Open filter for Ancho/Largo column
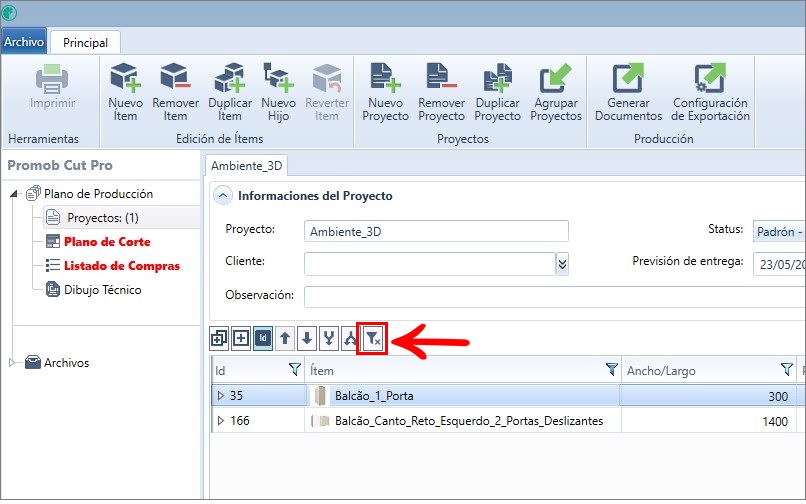The image size is (806, 504). pos(786,369)
